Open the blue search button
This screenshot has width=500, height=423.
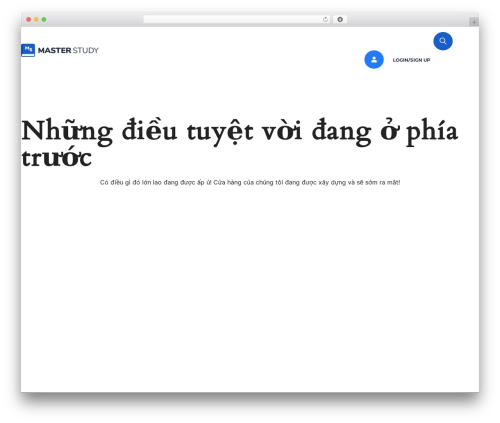[x=443, y=41]
